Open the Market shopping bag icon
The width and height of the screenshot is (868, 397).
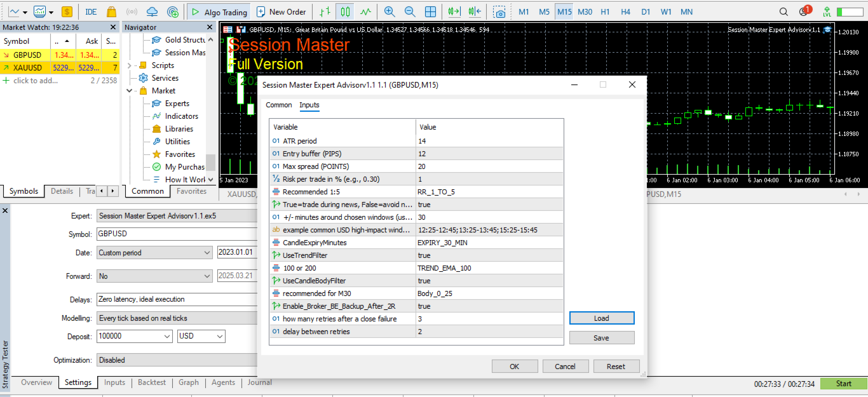pyautogui.click(x=111, y=11)
